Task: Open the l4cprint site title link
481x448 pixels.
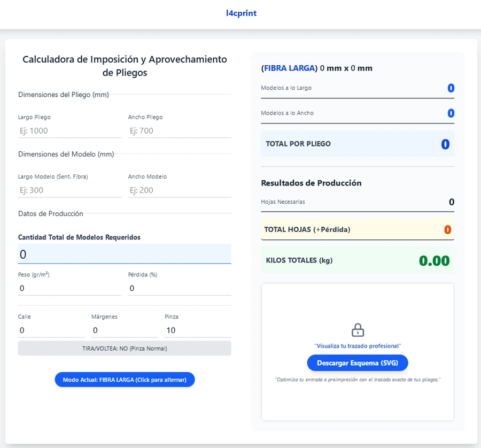Action: (241, 13)
